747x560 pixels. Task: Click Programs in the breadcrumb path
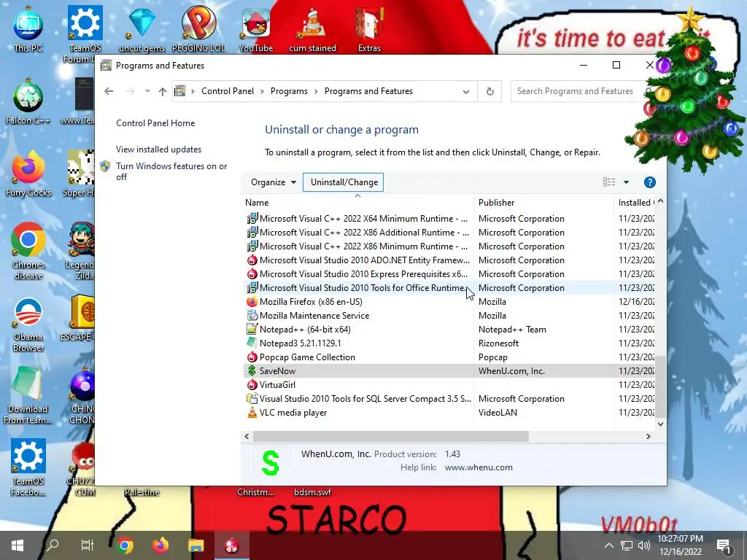click(289, 91)
